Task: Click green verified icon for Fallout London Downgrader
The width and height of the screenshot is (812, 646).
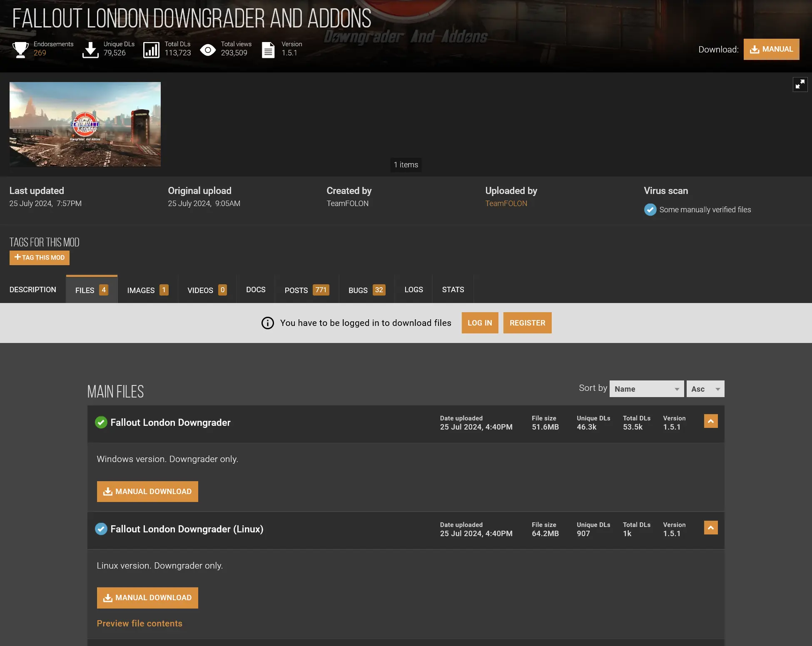Action: pyautogui.click(x=101, y=422)
